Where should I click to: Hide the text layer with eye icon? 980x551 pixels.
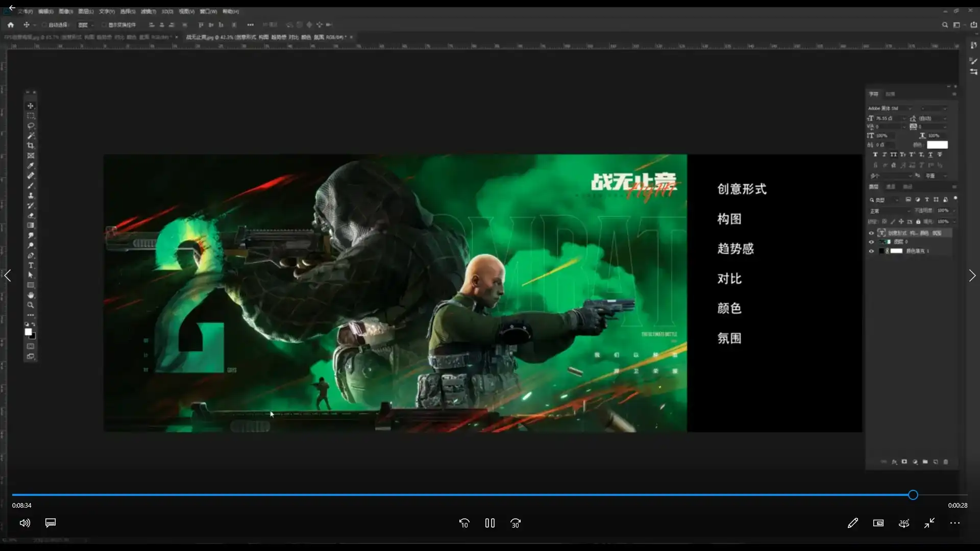coord(871,233)
